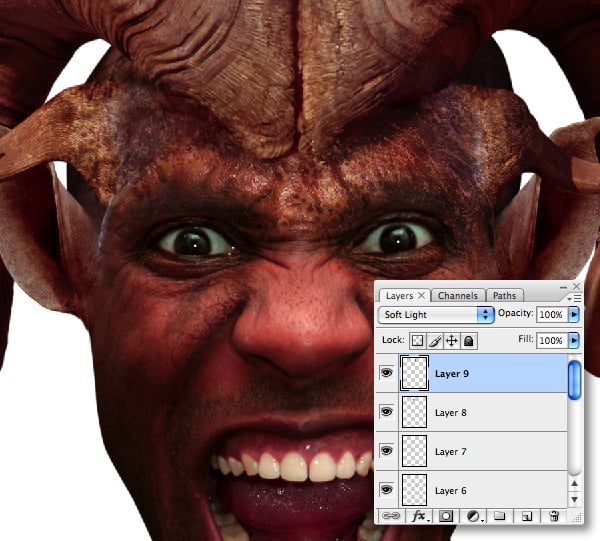The image size is (600, 541).
Task: Hide Layer 8 visibility eye
Action: pos(387,412)
